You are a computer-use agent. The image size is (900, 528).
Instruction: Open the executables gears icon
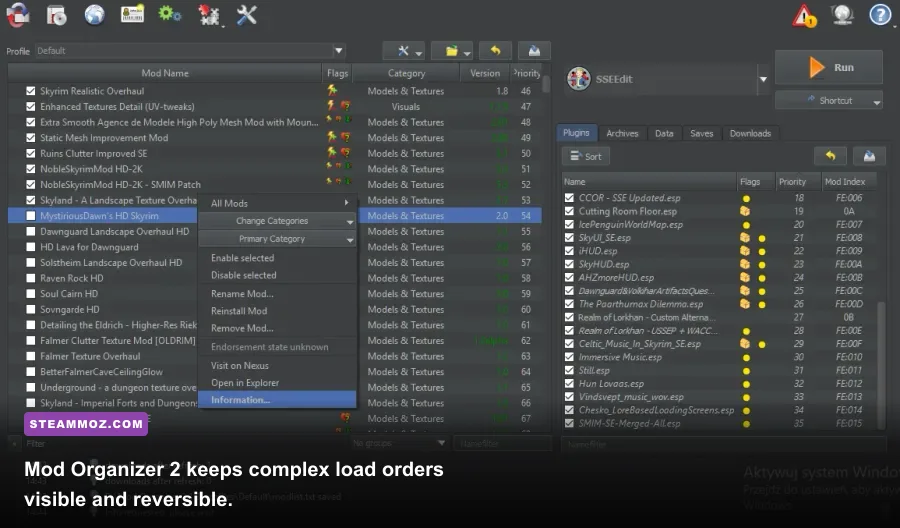pos(170,14)
